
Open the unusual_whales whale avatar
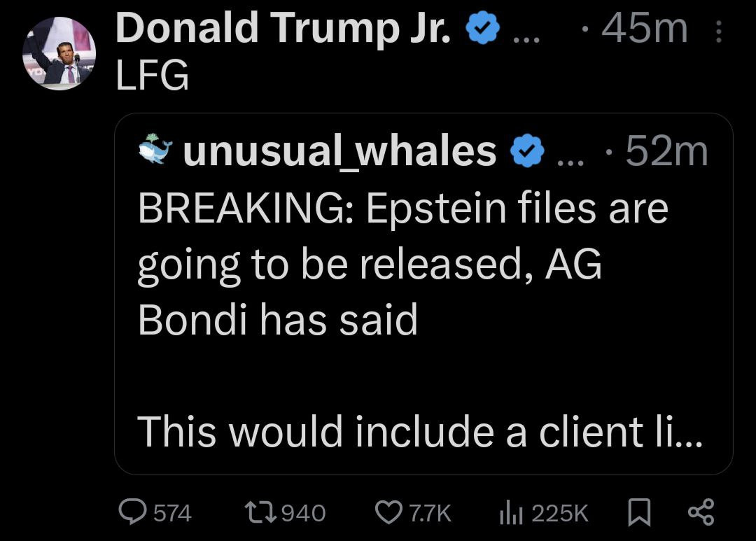click(155, 150)
